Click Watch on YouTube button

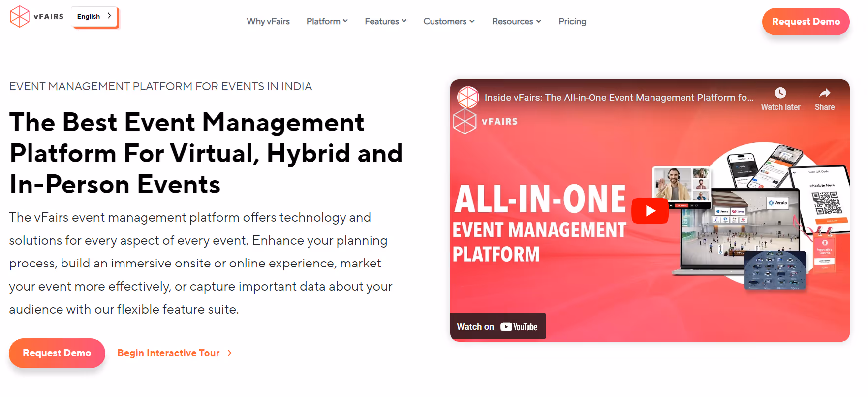[x=497, y=326]
